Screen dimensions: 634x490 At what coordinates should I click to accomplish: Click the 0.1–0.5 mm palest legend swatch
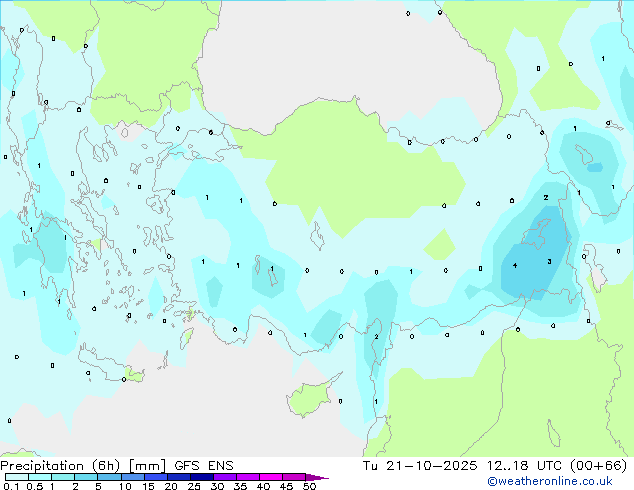click(x=17, y=477)
